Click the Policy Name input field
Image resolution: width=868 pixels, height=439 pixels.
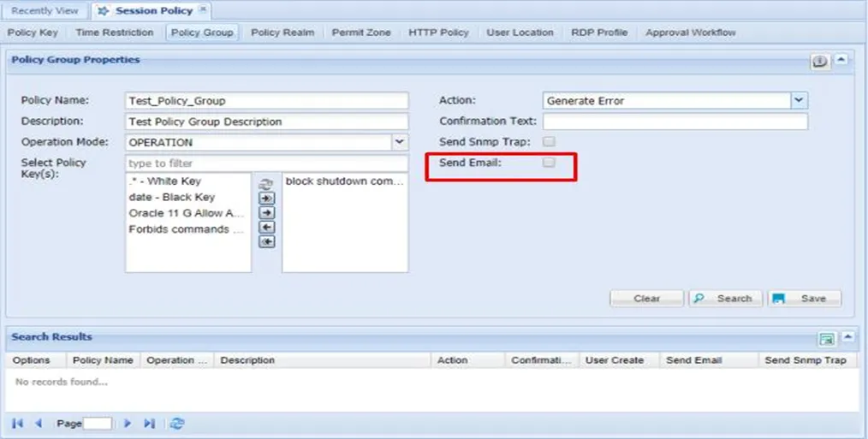[267, 101]
